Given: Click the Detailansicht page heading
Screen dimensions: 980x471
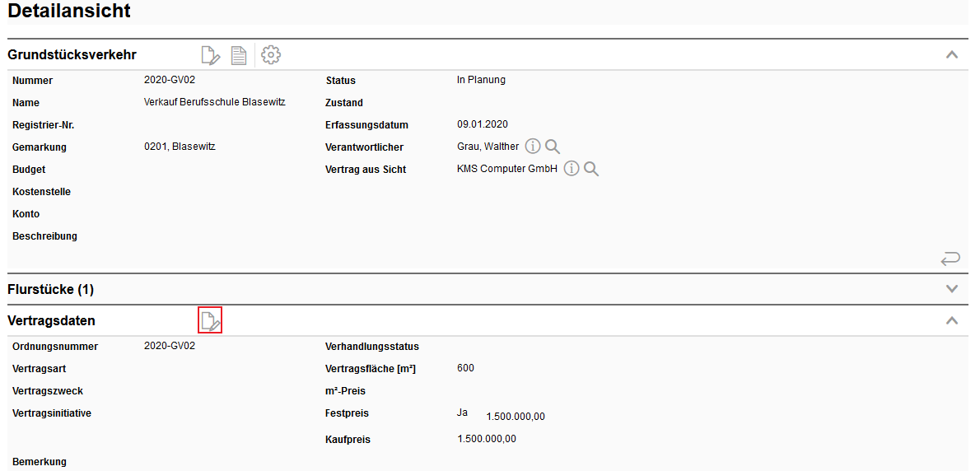Looking at the screenshot, I should point(69,12).
